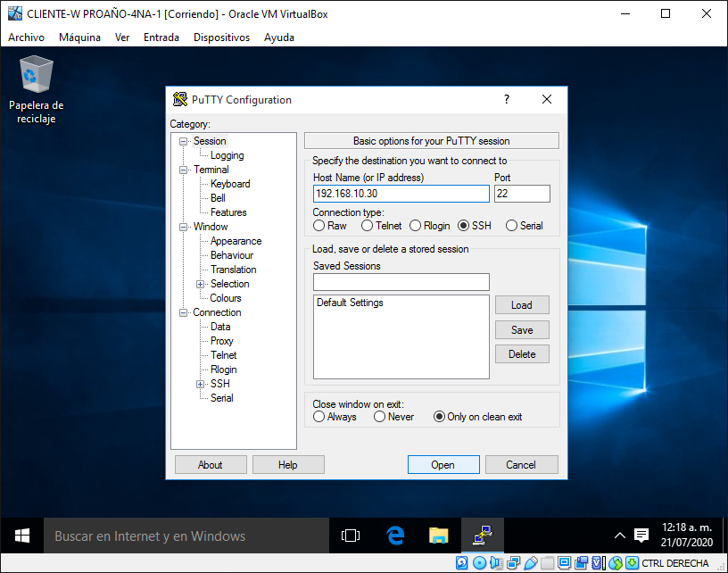Select Default Settings in saved sessions list
Screen dimensions: 728x573
[350, 303]
